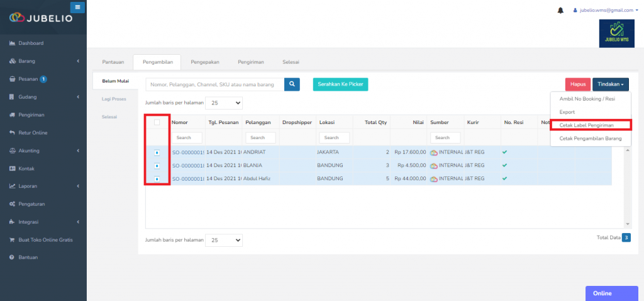Viewport: 644px width, 301px height.
Task: Click the JAKARTA location cell
Action: click(x=328, y=152)
